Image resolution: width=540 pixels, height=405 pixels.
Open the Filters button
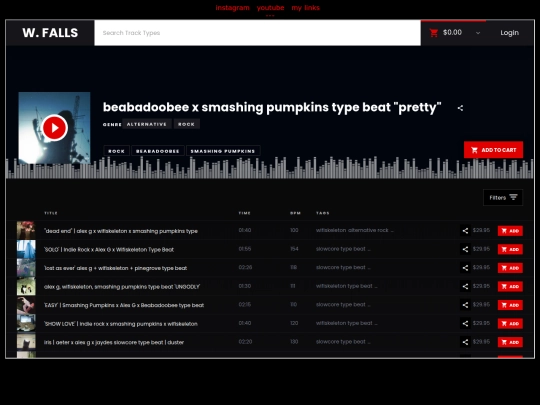point(503,197)
